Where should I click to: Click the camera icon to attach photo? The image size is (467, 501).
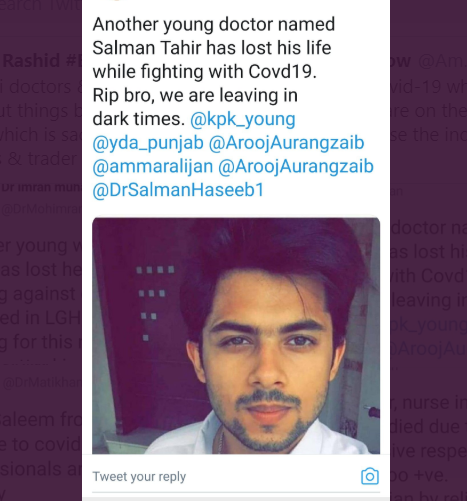[370, 476]
